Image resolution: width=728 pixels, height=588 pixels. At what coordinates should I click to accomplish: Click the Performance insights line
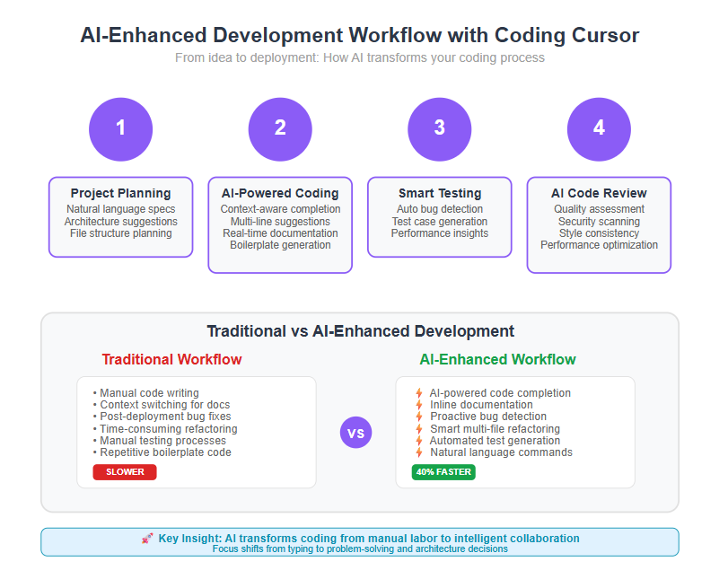(440, 233)
